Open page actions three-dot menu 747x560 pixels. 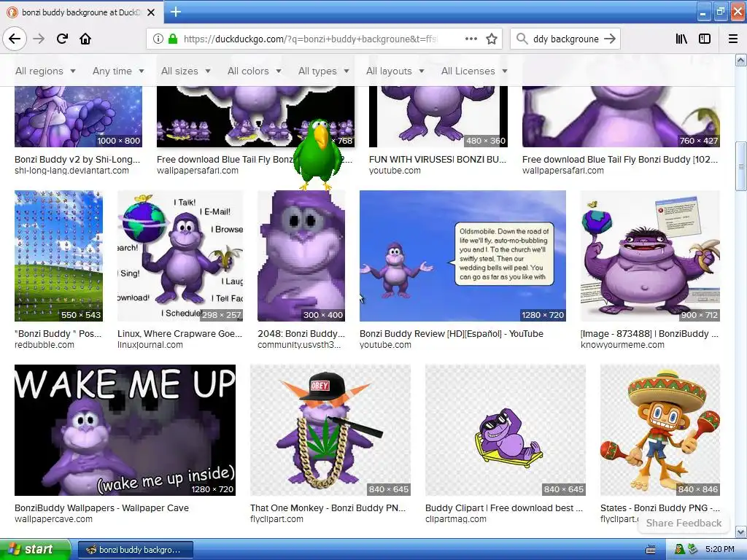[471, 39]
